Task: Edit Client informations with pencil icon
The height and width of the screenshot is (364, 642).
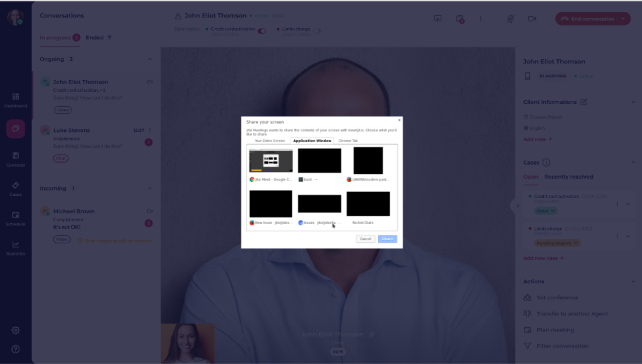Action: [583, 102]
